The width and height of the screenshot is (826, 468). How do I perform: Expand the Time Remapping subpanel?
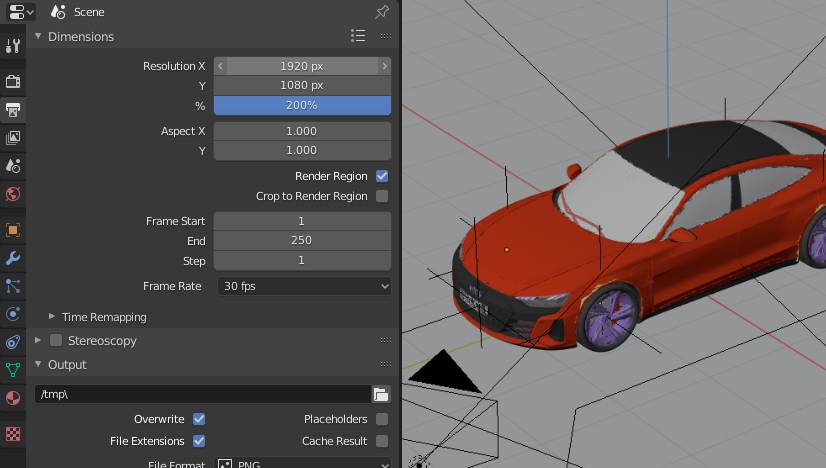52,316
